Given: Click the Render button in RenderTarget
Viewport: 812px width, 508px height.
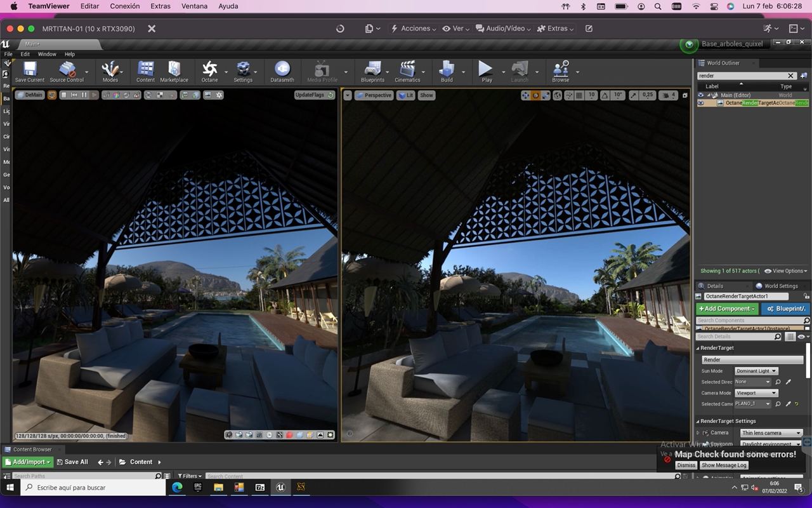Looking at the screenshot, I should (753, 359).
